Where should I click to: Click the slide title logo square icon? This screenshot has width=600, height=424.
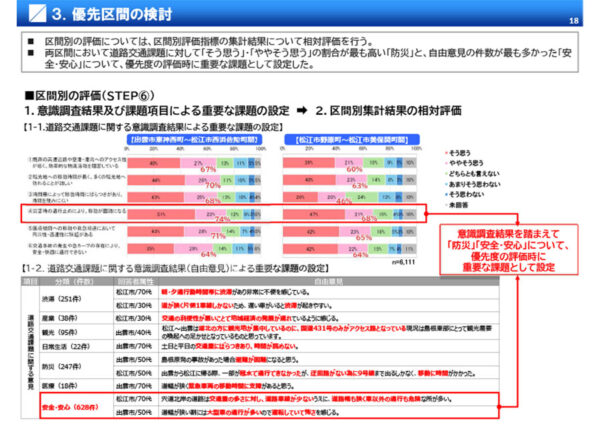(x=37, y=14)
